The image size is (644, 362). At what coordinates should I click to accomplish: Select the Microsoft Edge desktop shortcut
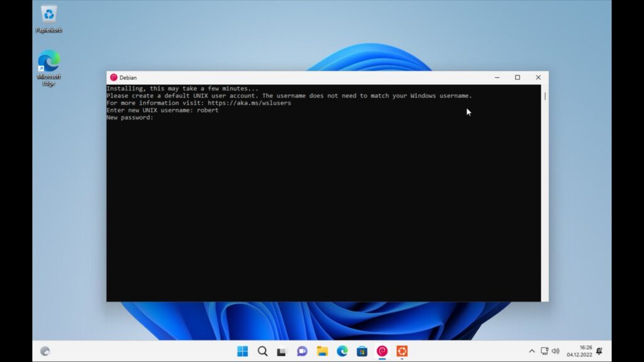pyautogui.click(x=48, y=68)
